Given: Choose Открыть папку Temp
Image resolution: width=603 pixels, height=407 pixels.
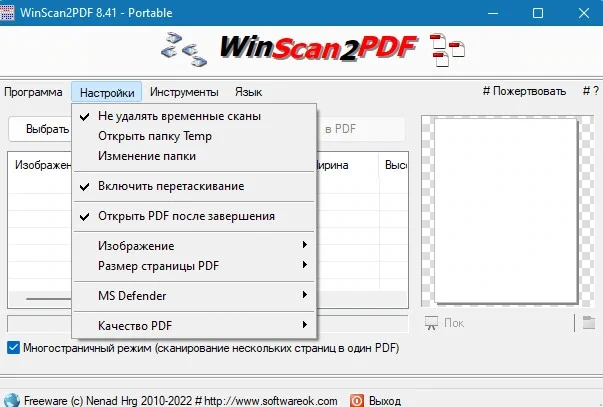Looking at the screenshot, I should click(x=194, y=136).
